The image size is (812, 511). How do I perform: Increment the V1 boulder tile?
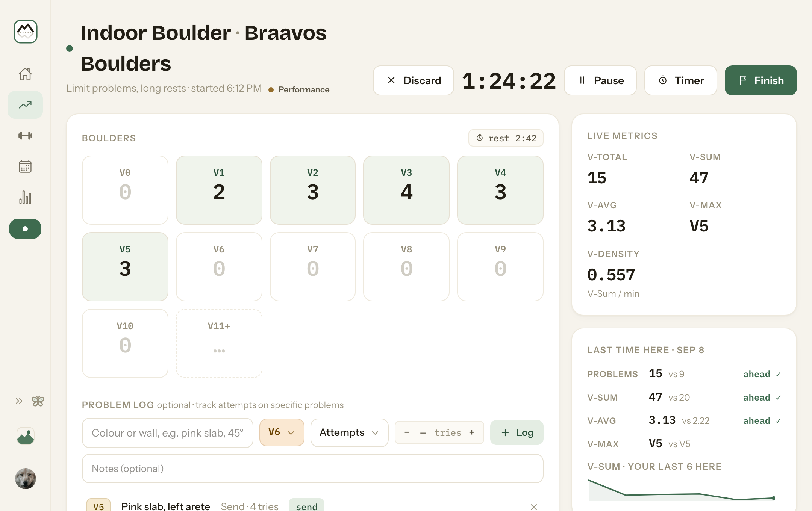coord(219,190)
